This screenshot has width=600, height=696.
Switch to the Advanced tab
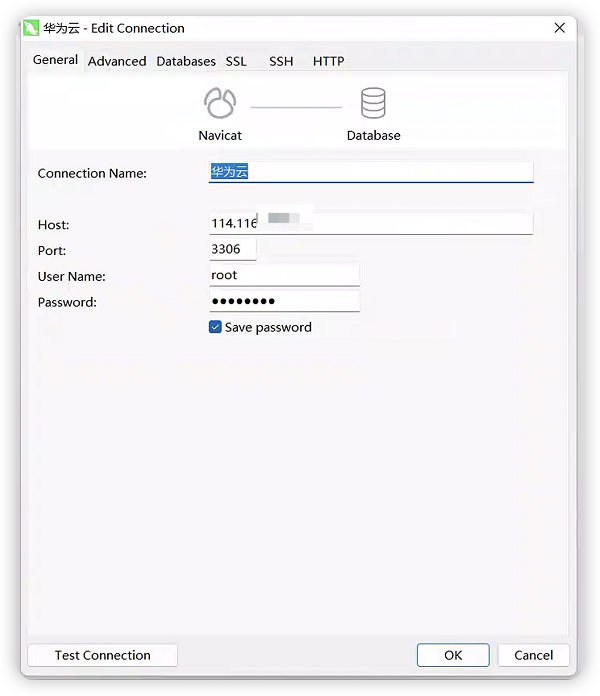[x=117, y=61]
